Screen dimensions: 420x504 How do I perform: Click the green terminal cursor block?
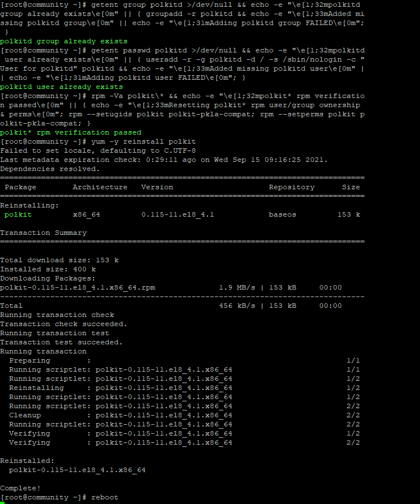click(x=2, y=503)
